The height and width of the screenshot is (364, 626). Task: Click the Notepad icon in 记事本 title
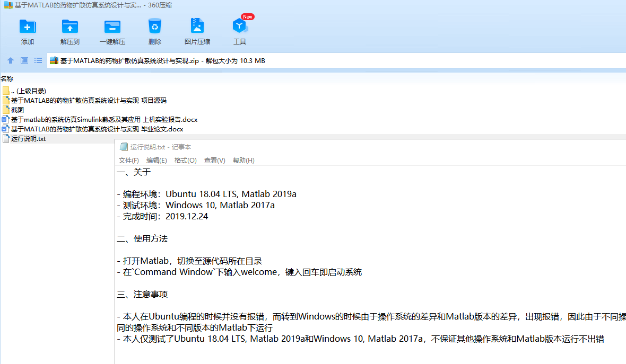coord(124,147)
